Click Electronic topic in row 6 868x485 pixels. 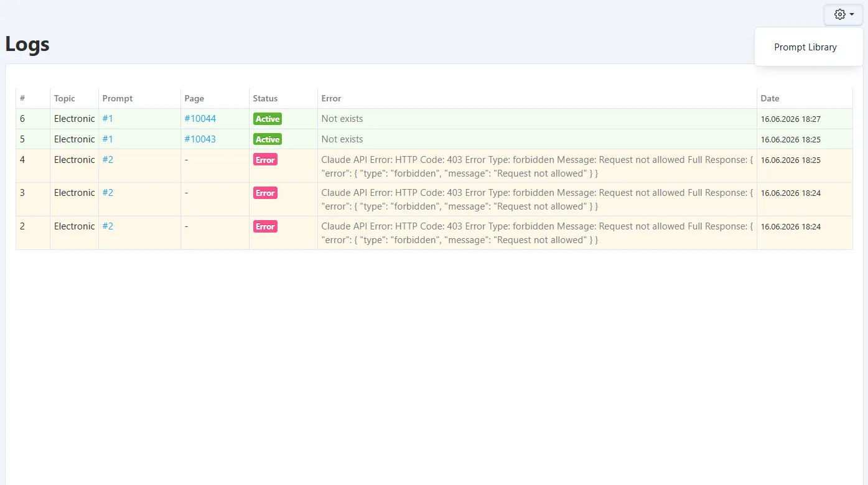(x=75, y=119)
